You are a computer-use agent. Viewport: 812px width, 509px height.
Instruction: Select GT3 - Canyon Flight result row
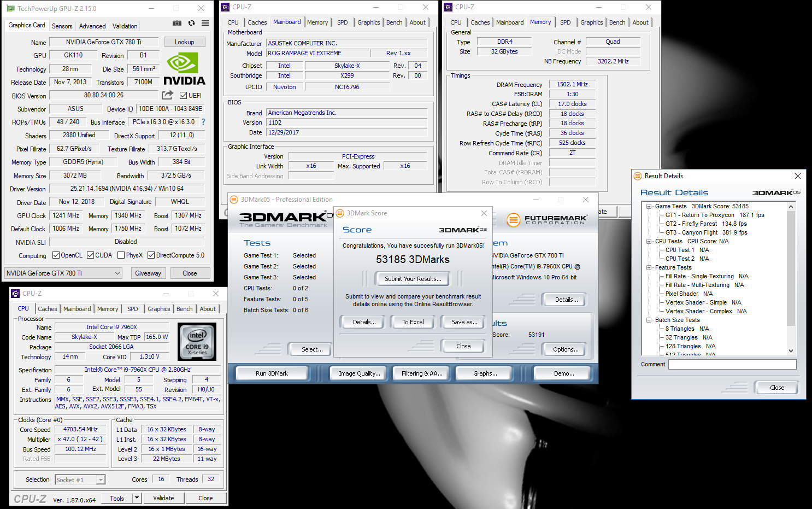706,233
